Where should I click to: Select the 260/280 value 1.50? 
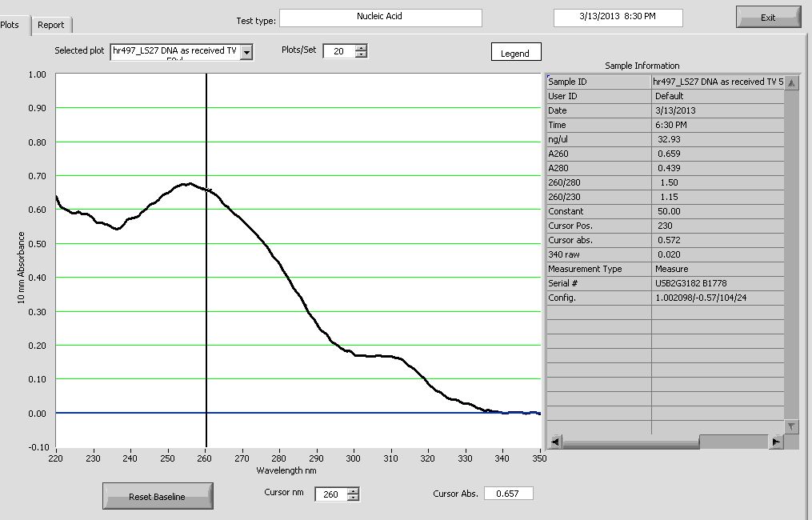[718, 183]
